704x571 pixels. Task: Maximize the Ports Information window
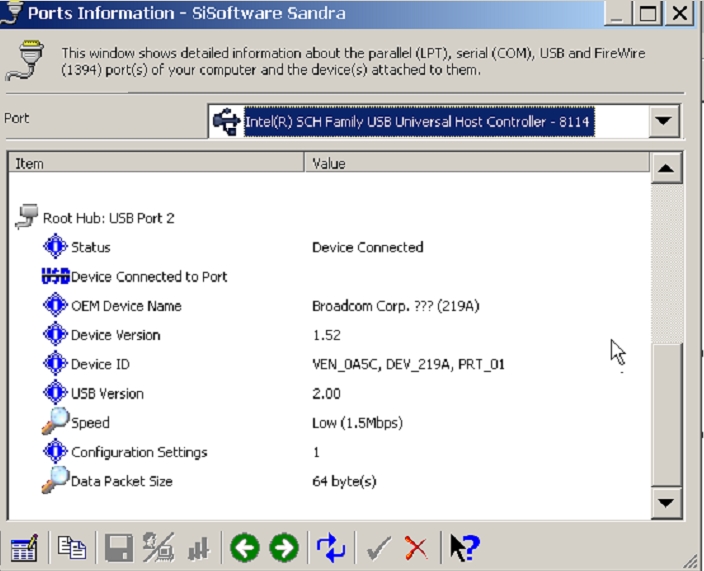[x=647, y=13]
